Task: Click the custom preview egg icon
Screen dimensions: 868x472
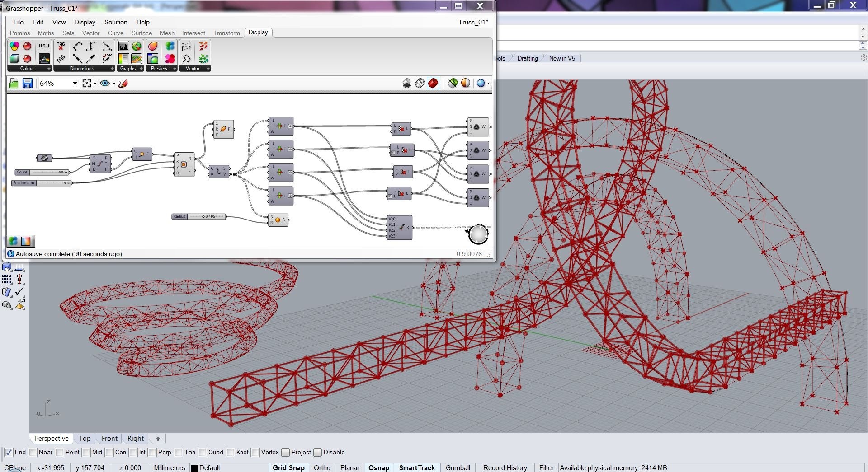Action: coord(153,46)
